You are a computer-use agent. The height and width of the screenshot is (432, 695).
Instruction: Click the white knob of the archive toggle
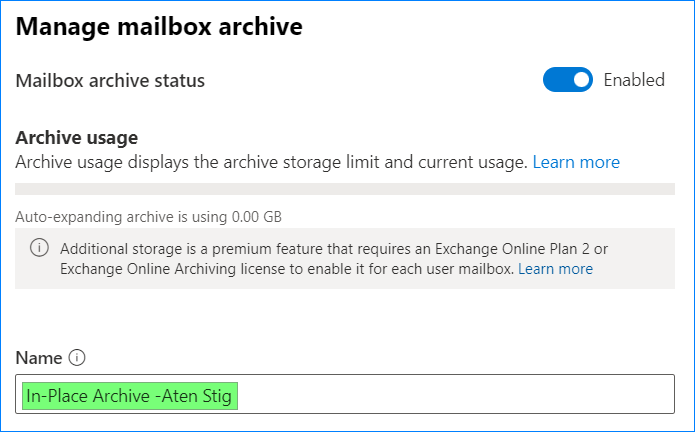581,80
